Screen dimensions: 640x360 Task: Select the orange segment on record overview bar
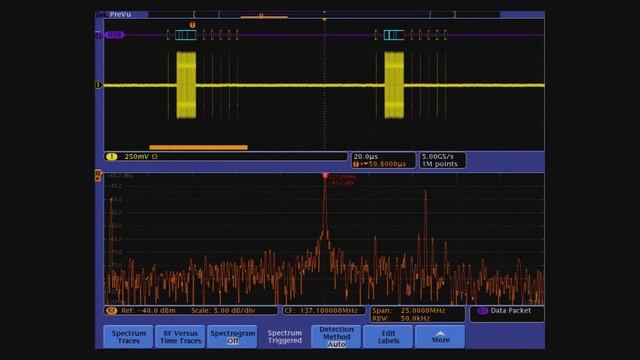pyautogui.click(x=264, y=17)
